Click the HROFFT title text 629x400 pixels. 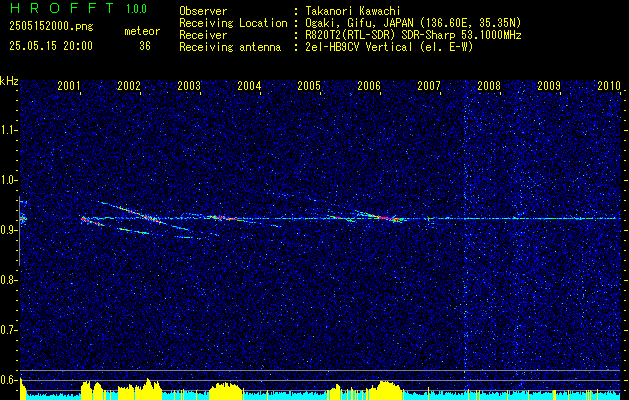61,8
